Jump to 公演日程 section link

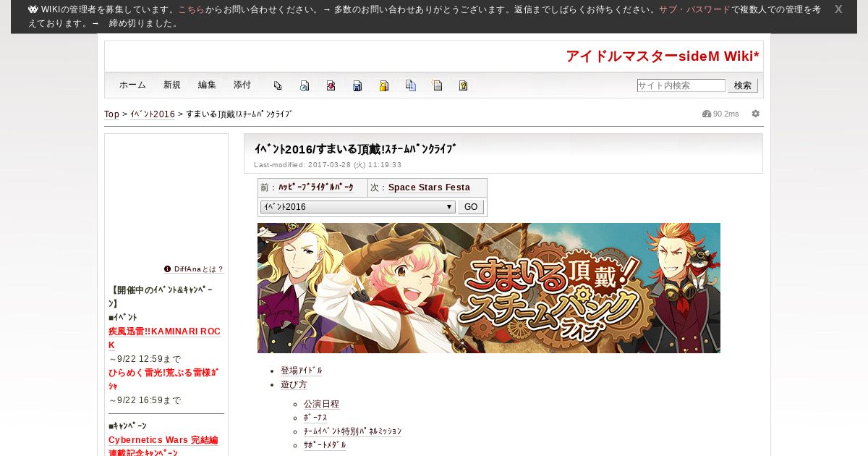coord(321,404)
